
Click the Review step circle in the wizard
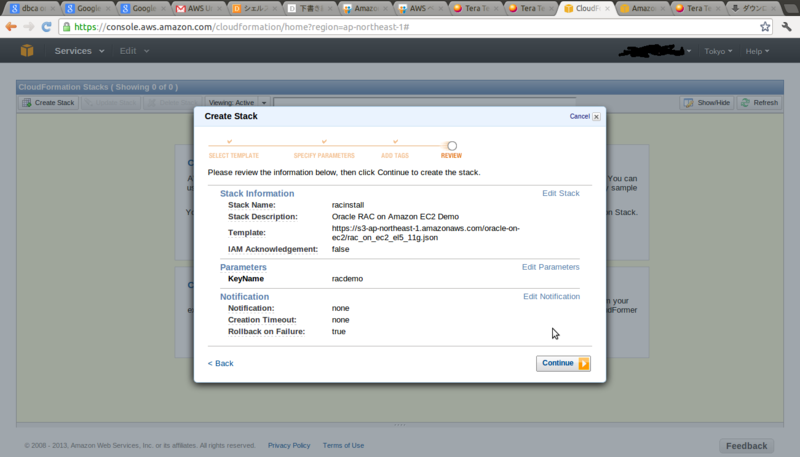[452, 146]
